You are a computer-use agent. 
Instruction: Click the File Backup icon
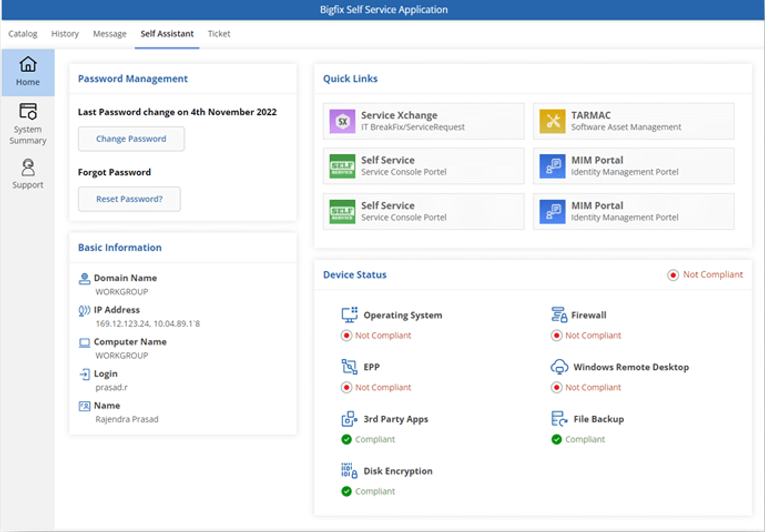[x=559, y=419]
